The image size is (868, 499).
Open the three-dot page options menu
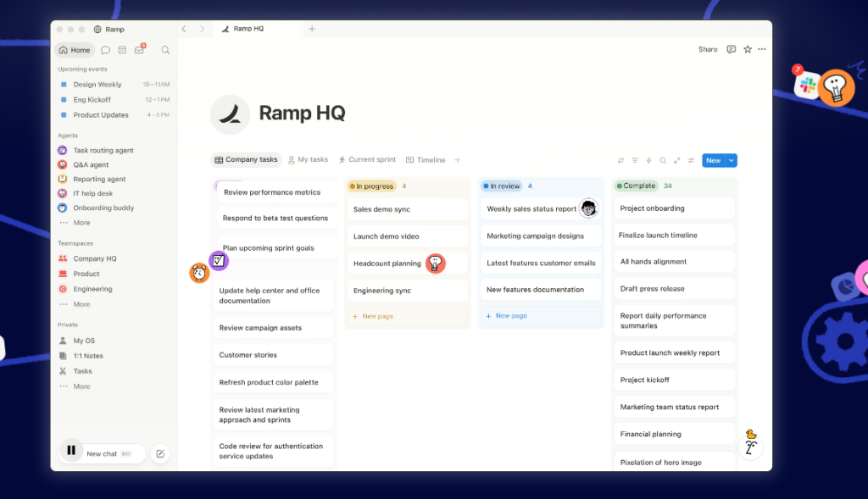(762, 49)
